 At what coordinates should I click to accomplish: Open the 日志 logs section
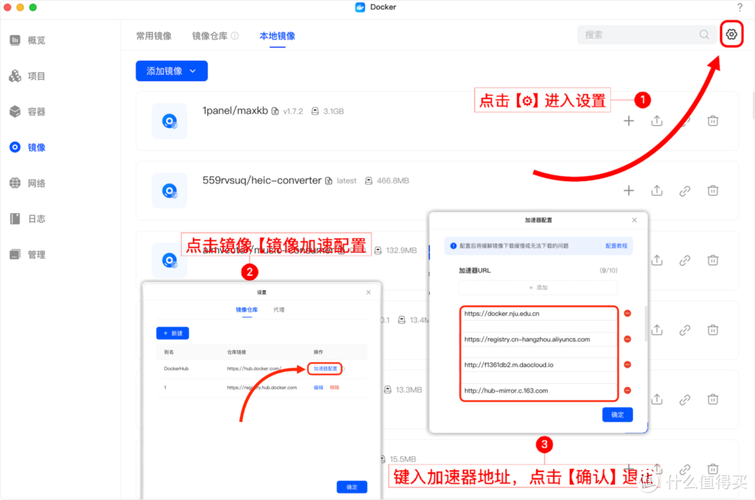tap(28, 218)
